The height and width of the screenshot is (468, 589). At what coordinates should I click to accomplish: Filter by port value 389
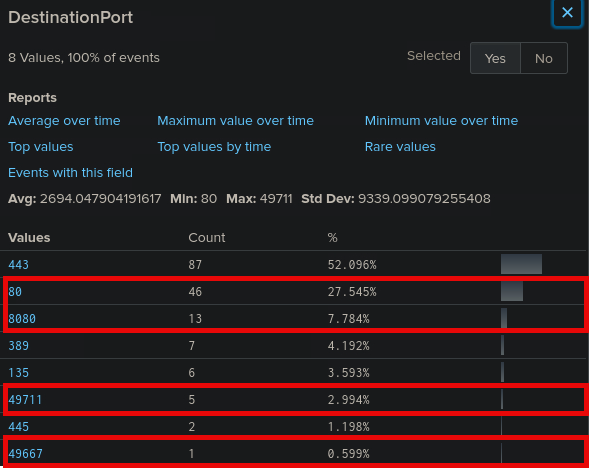(18, 346)
